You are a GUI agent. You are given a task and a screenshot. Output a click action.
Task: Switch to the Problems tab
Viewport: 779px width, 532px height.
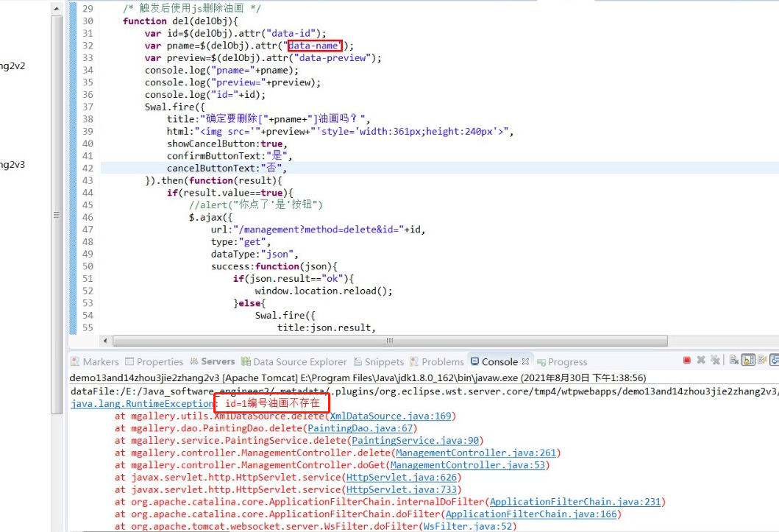pyautogui.click(x=437, y=361)
